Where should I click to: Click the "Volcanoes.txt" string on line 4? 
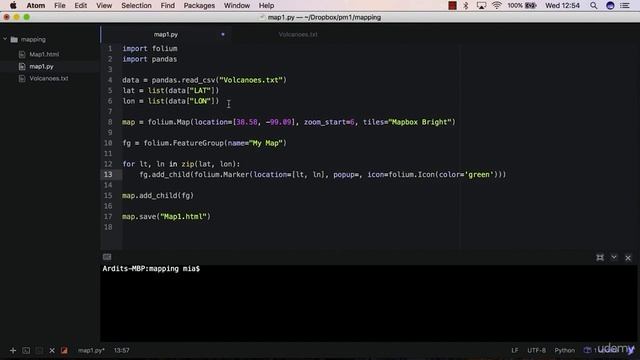coord(251,80)
